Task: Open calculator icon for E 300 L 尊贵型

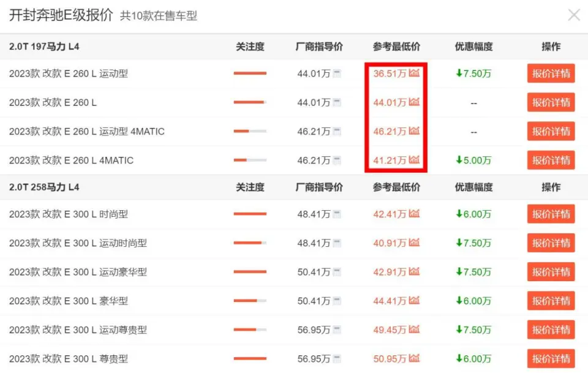Action: 337,359
